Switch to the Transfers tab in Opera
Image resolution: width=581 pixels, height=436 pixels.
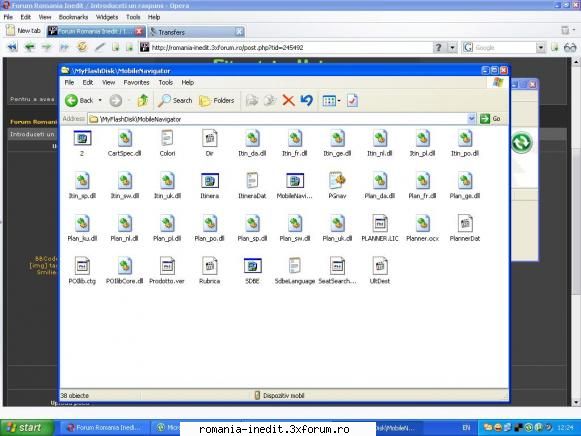196,32
